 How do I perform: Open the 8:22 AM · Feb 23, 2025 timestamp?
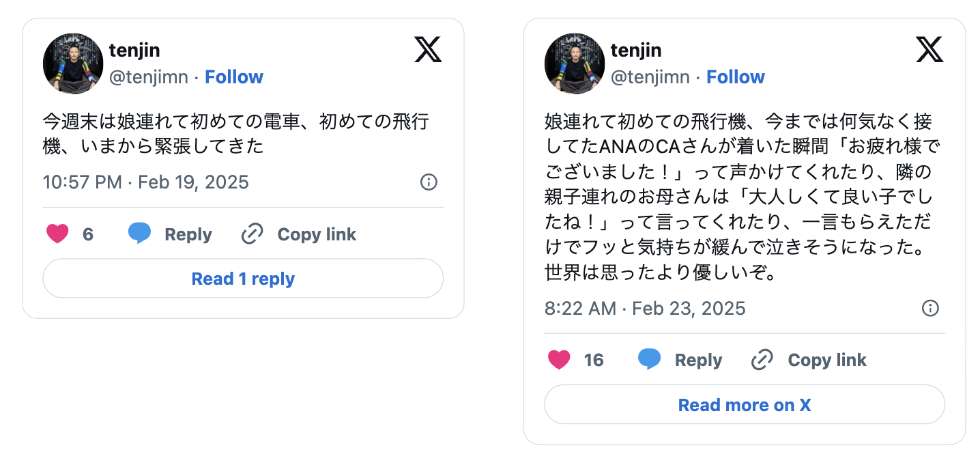(x=645, y=308)
